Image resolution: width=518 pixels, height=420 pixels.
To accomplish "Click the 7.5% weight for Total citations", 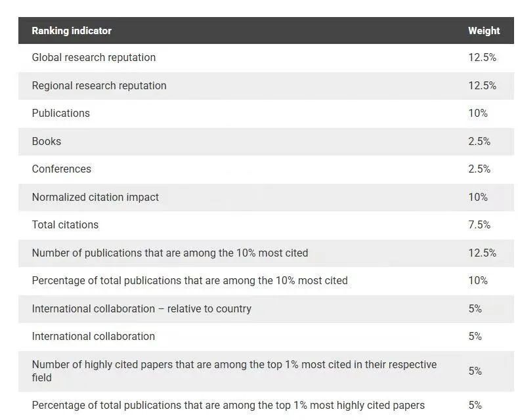I will click(x=479, y=225).
